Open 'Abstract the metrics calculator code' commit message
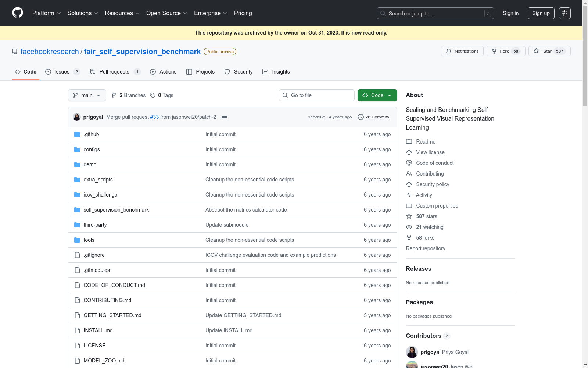 246,210
